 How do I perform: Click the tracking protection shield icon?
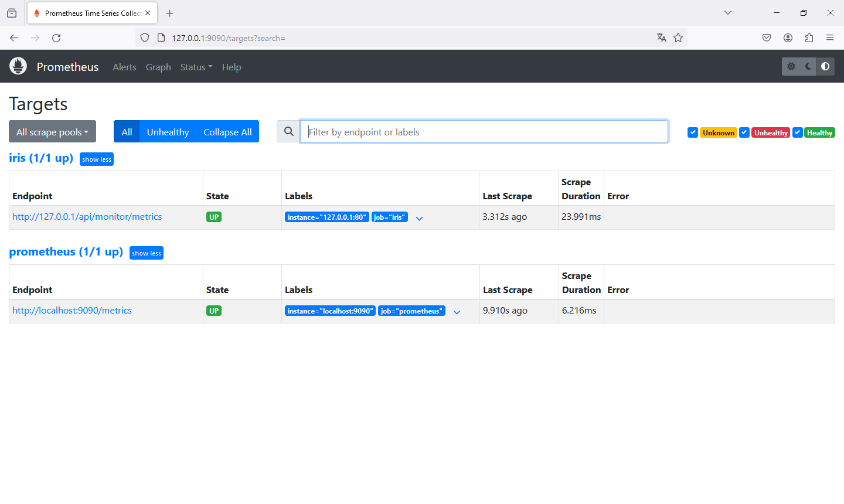[x=145, y=38]
